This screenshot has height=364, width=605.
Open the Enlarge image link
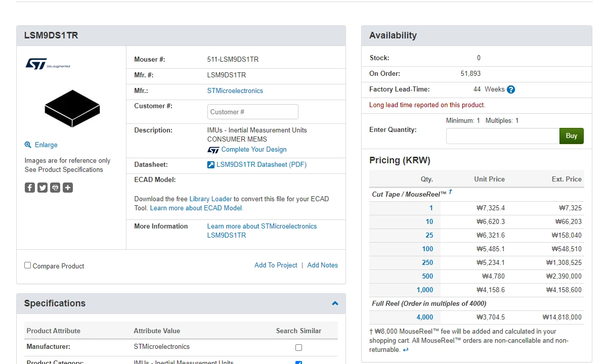(x=46, y=145)
